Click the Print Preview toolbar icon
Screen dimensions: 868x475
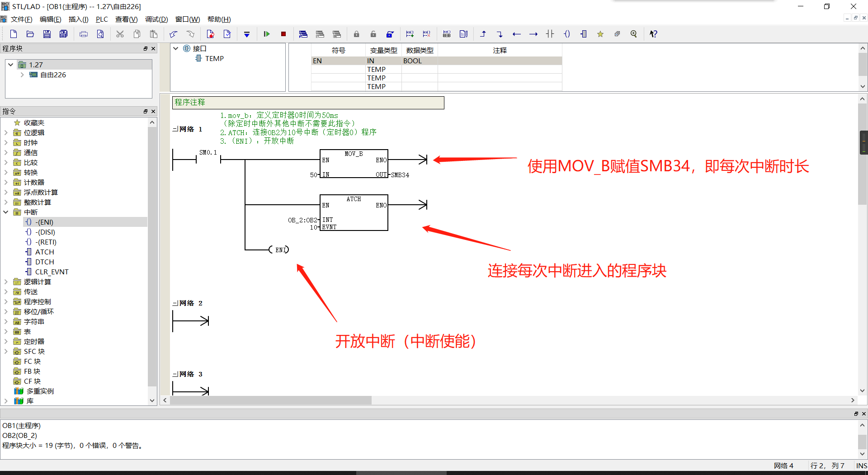pos(100,34)
